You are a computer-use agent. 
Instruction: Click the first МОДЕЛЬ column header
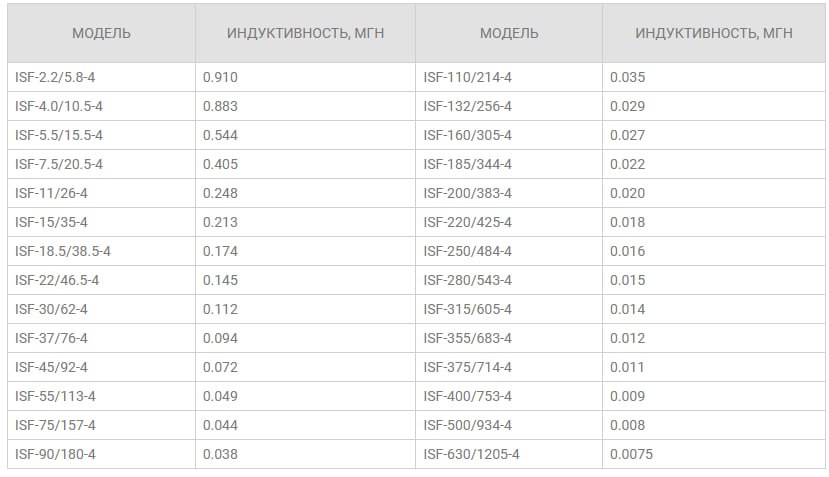[x=102, y=33]
